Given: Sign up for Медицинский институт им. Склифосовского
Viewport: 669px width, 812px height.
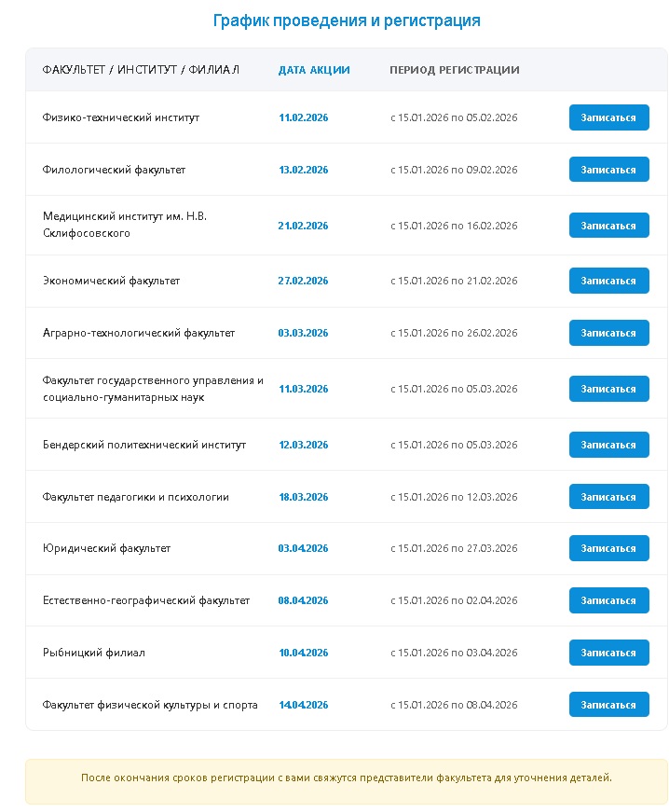Looking at the screenshot, I should (609, 226).
